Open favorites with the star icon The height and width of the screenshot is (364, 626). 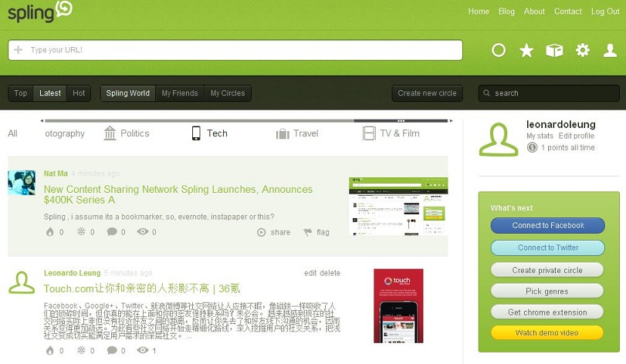(526, 50)
